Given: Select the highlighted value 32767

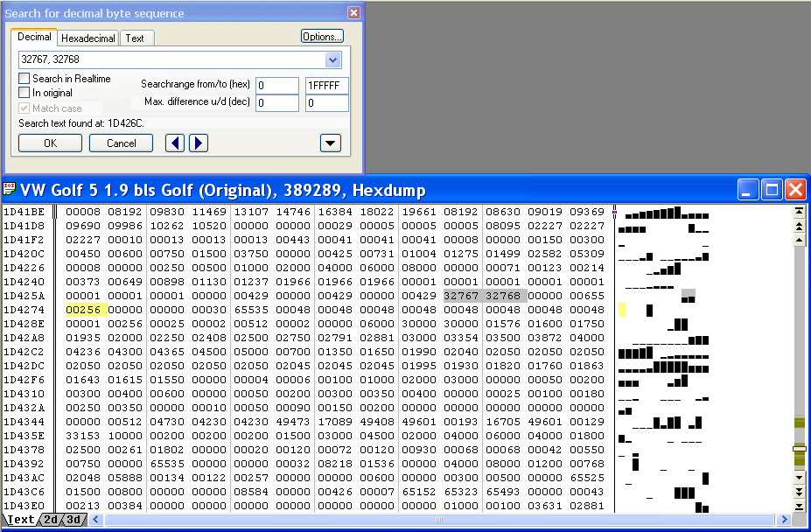Looking at the screenshot, I should [x=461, y=296].
